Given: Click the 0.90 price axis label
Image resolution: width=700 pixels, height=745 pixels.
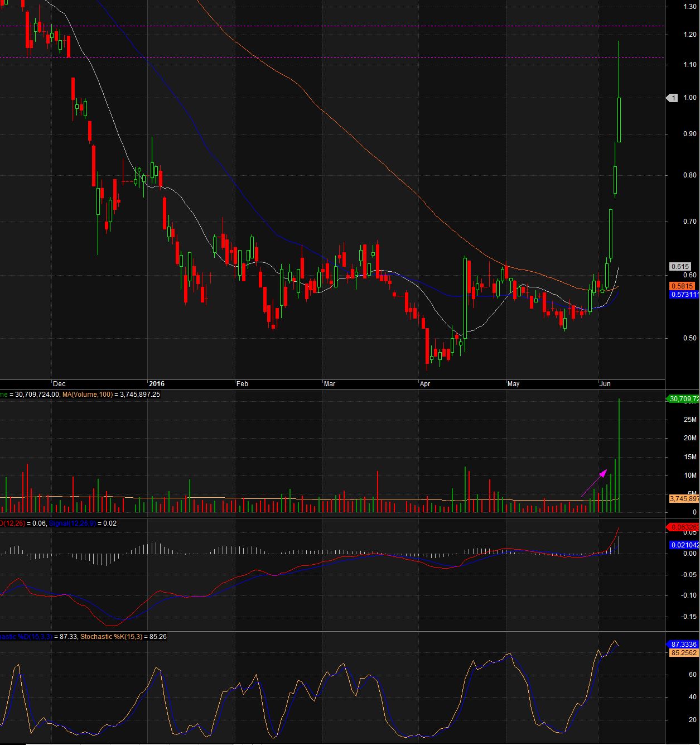Looking at the screenshot, I should 689,134.
